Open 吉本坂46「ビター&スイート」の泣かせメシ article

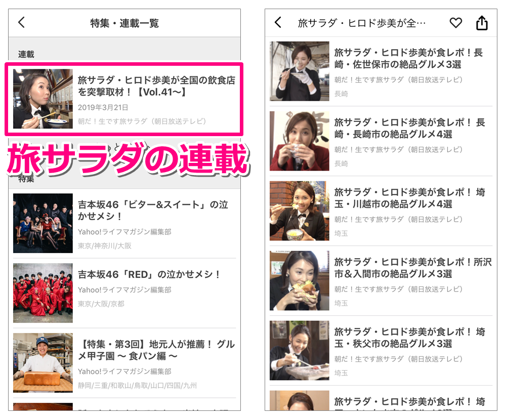(x=153, y=211)
